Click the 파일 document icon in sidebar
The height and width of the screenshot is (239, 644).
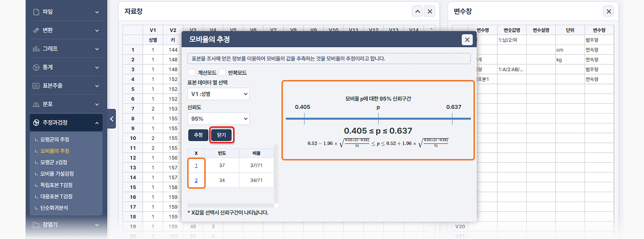click(x=36, y=12)
